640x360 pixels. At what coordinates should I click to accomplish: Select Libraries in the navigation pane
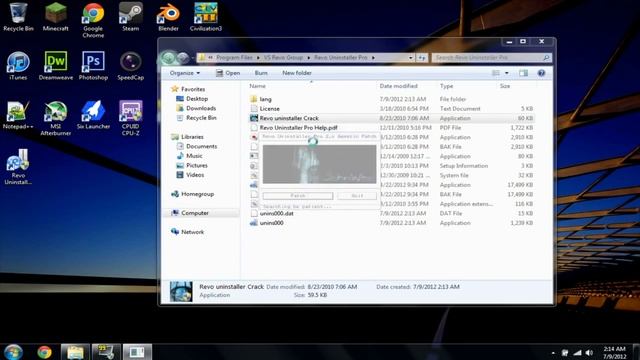click(192, 137)
